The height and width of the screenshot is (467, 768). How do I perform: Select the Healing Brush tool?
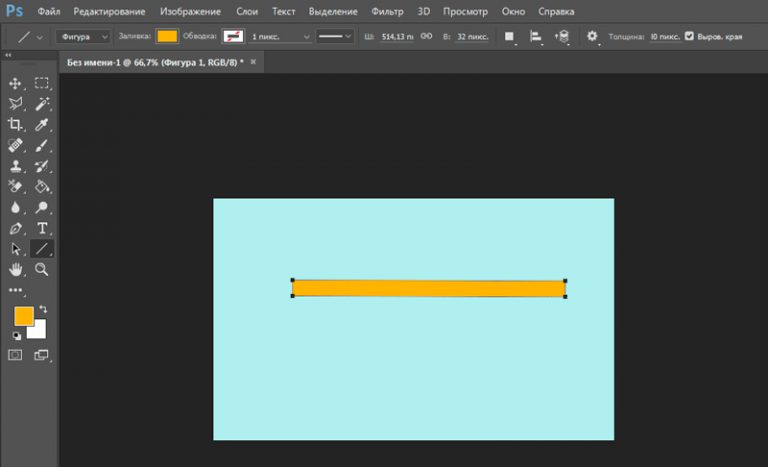click(x=15, y=146)
